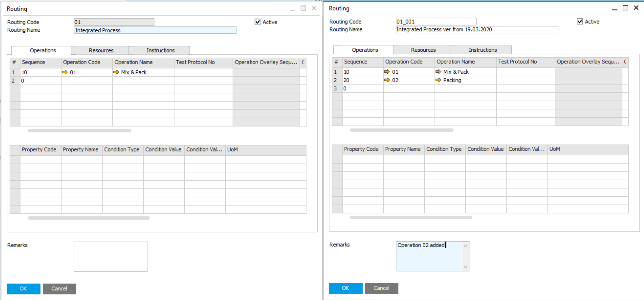Click the Mix & Pack arrow icon (right routing)
Image resolution: width=644 pixels, height=300 pixels.
tap(439, 71)
